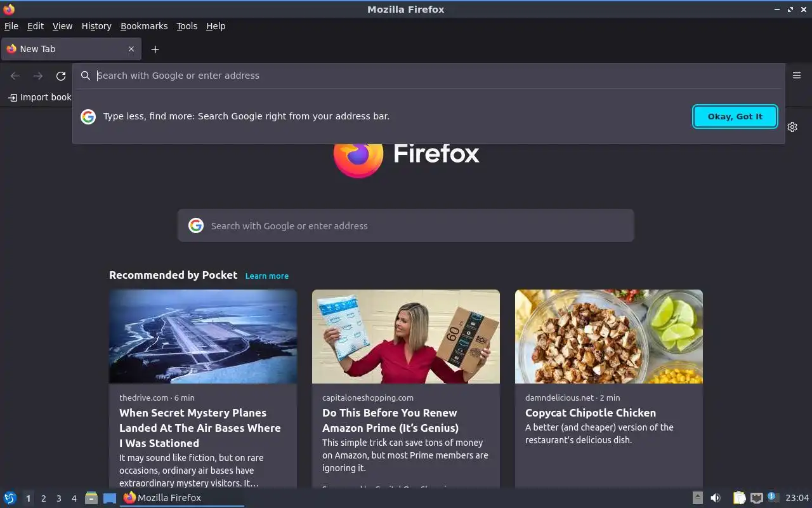This screenshot has width=812, height=508.
Task: Open new tab page personalize gear
Action: 792,127
